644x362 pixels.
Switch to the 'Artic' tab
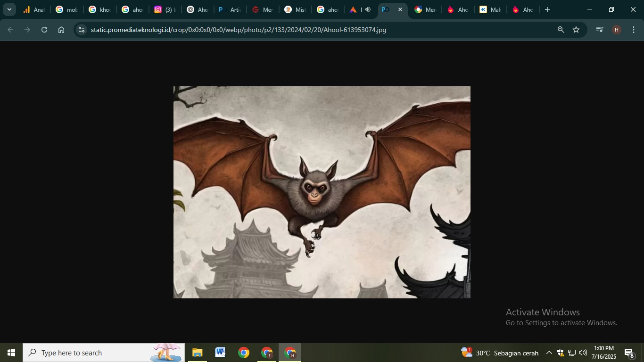[x=231, y=9]
